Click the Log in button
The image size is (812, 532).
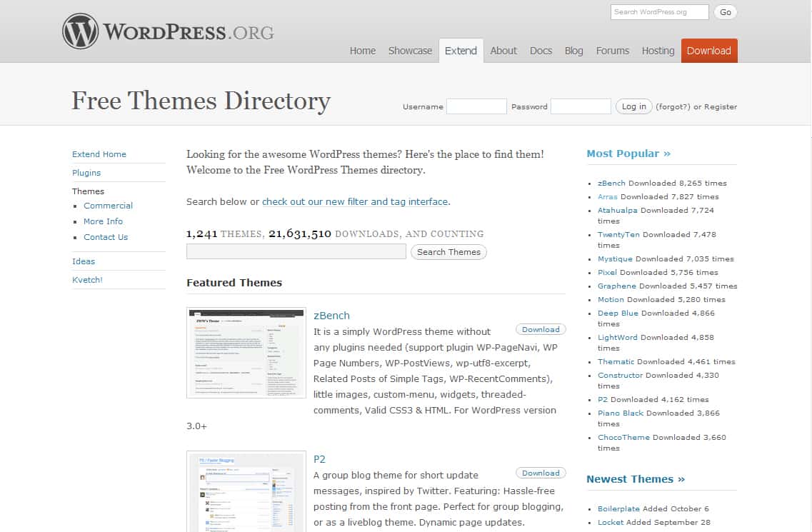[634, 106]
